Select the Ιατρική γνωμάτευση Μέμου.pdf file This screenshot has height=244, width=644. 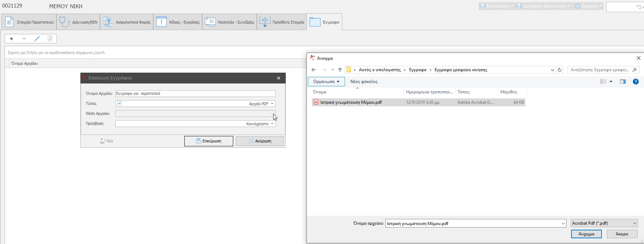[x=351, y=102]
